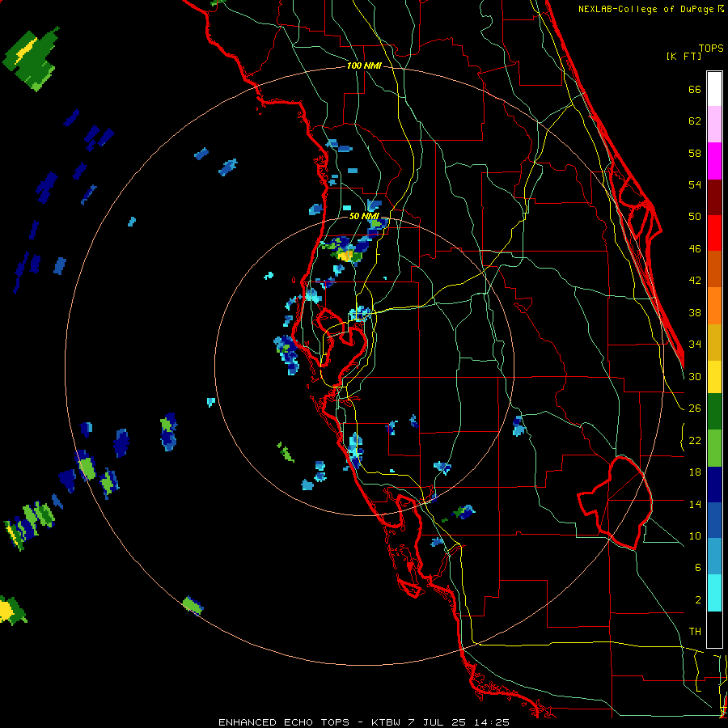Select the dark maroon legend color block
The width and height of the screenshot is (728, 728).
click(x=714, y=197)
